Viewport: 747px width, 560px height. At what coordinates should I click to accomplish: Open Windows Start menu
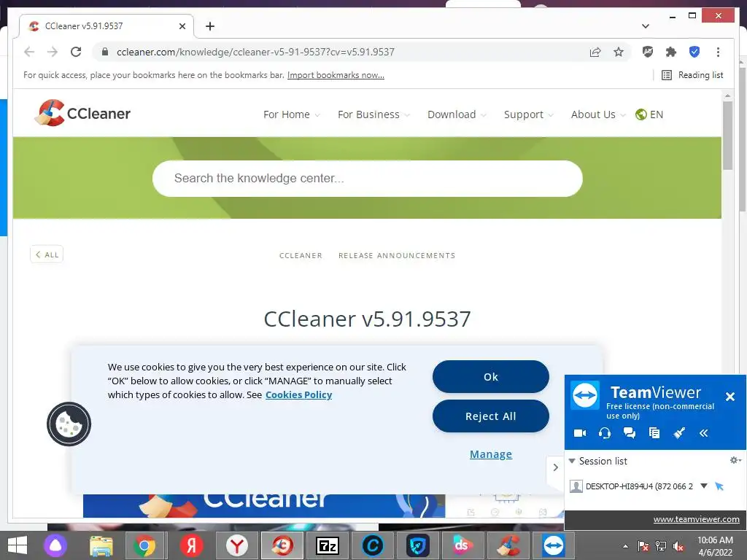point(18,545)
